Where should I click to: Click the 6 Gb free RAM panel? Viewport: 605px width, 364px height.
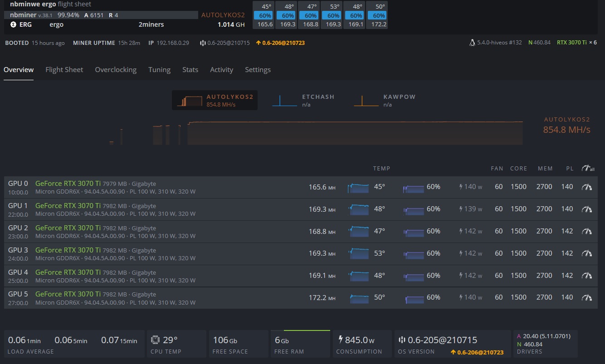[300, 344]
